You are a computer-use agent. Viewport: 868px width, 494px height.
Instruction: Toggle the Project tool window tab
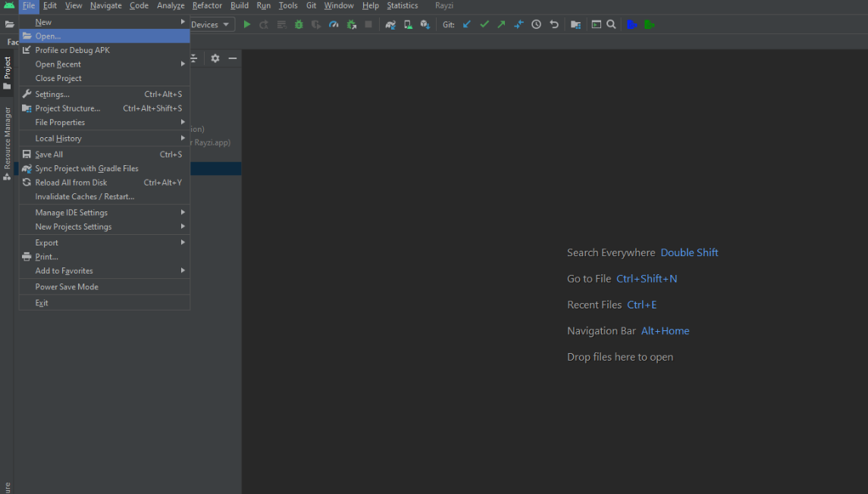[8, 73]
